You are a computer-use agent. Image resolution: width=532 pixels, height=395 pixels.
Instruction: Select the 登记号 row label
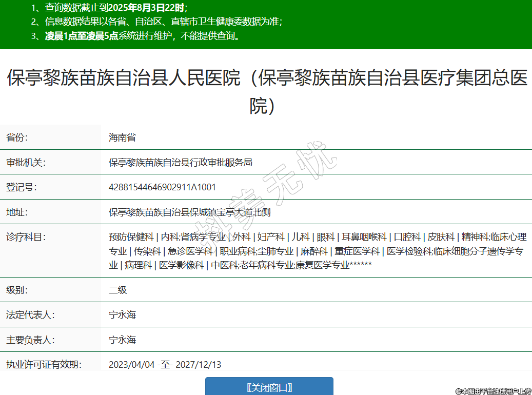pyautogui.click(x=21, y=187)
